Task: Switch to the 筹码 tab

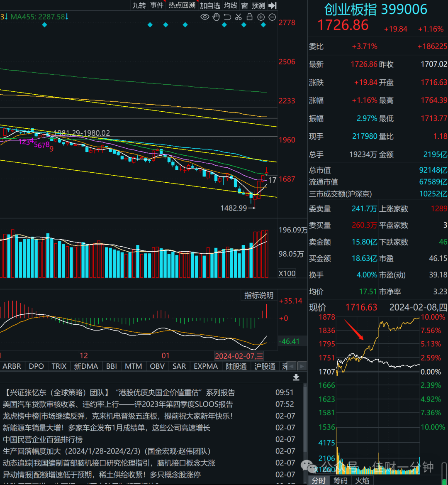Action: pos(340,480)
